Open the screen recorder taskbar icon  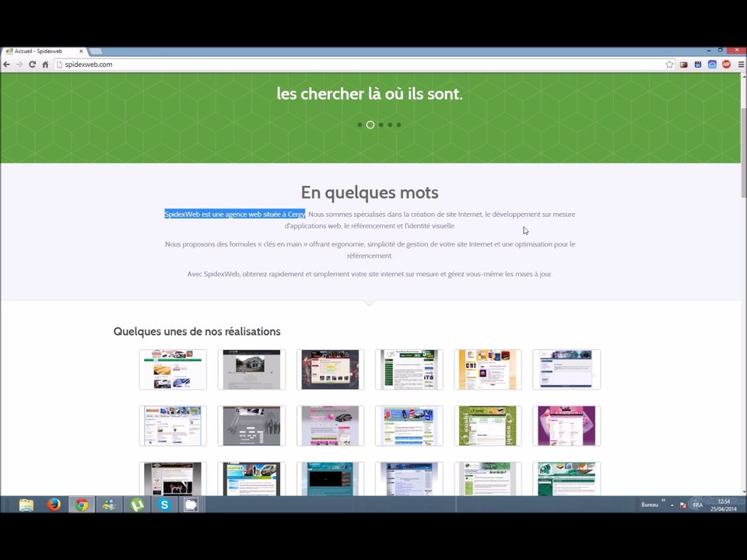click(x=191, y=505)
